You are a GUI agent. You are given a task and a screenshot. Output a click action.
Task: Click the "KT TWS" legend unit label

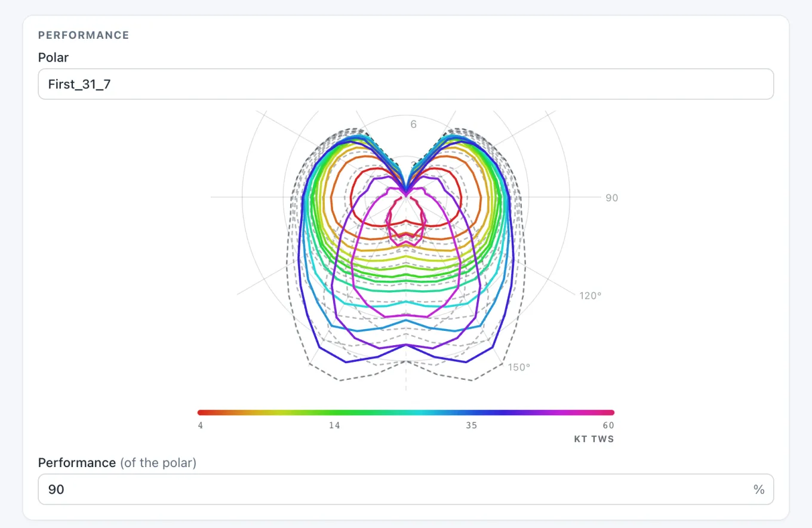click(594, 439)
